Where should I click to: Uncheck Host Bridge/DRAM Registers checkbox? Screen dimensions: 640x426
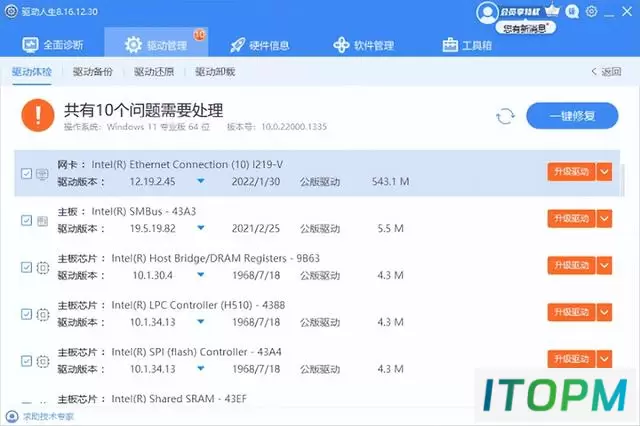point(27,267)
